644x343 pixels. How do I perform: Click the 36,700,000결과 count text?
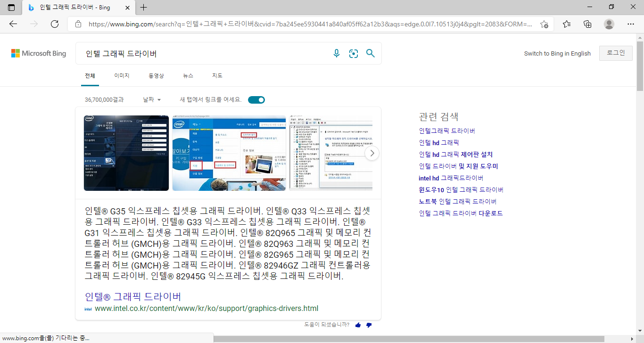(104, 100)
